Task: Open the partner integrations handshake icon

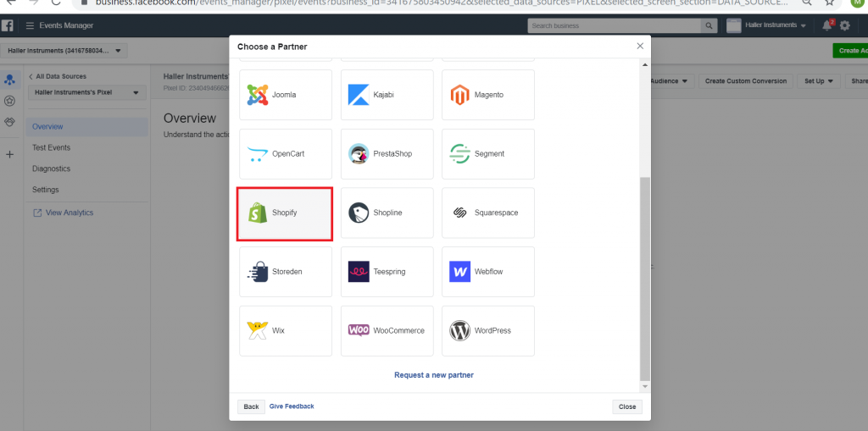Action: (x=9, y=121)
